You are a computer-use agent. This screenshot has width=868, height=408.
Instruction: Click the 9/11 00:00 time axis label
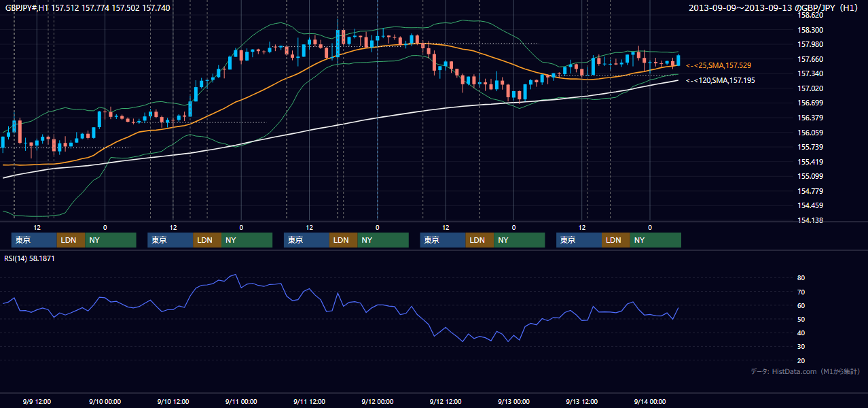(241, 401)
